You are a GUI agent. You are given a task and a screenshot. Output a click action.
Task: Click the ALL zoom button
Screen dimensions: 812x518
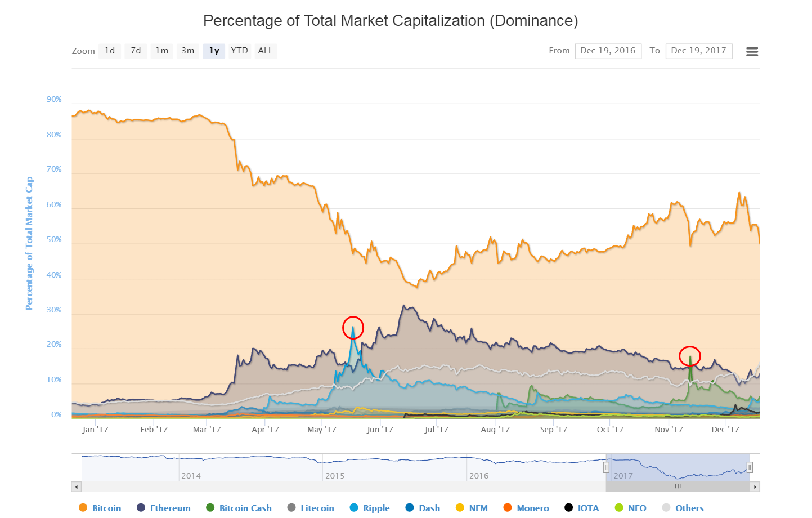click(x=265, y=51)
